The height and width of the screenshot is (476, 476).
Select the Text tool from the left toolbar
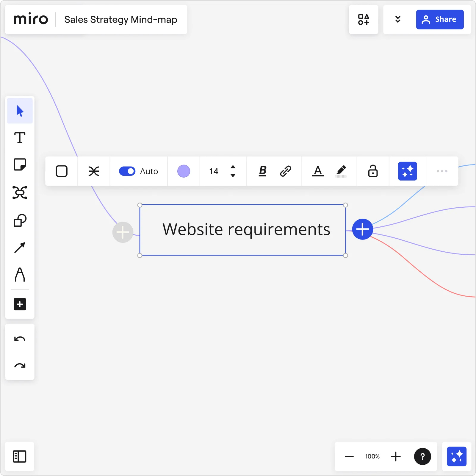pos(20,137)
